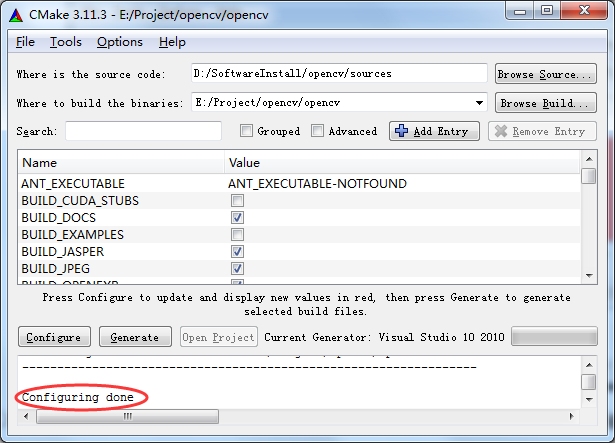Uncheck the BUILD_JASPER checkbox
The image size is (615, 443).
click(x=238, y=252)
